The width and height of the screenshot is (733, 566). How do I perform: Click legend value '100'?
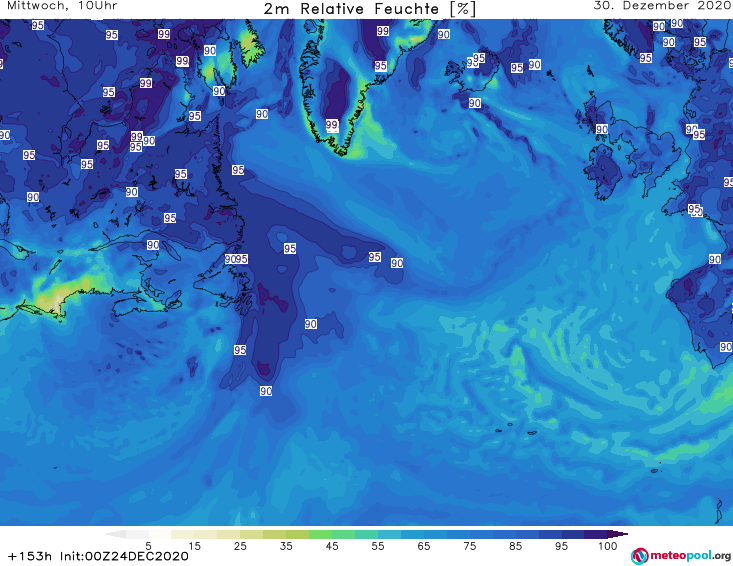[x=608, y=546]
